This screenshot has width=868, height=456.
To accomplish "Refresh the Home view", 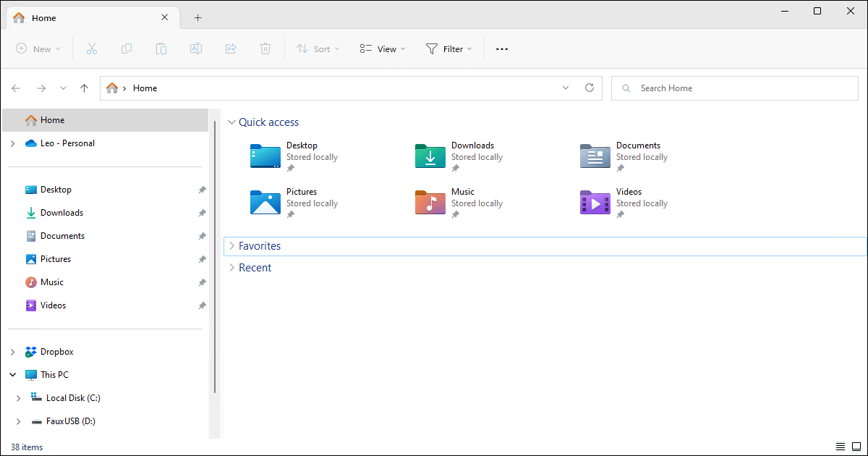I will [590, 88].
